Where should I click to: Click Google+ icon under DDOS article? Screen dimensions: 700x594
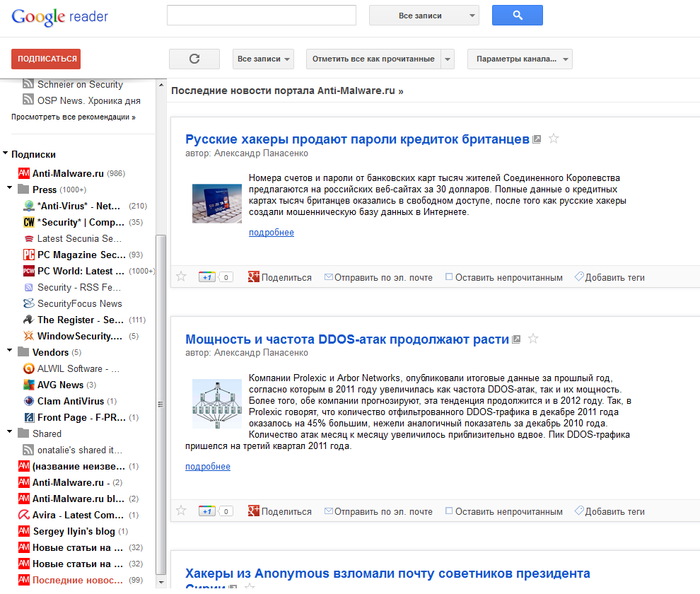click(x=254, y=511)
